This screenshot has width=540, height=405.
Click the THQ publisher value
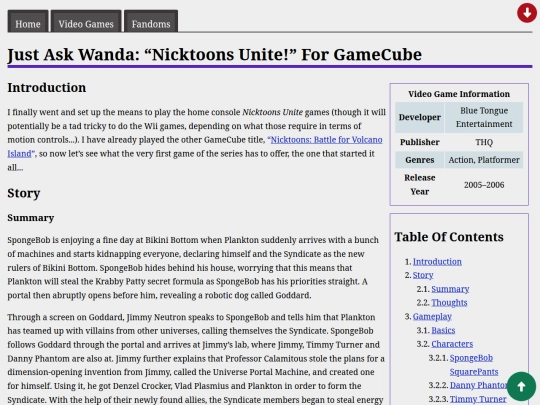tap(484, 142)
